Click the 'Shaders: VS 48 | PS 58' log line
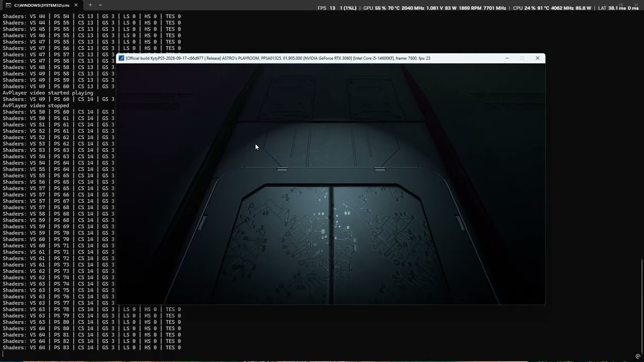 [58, 67]
